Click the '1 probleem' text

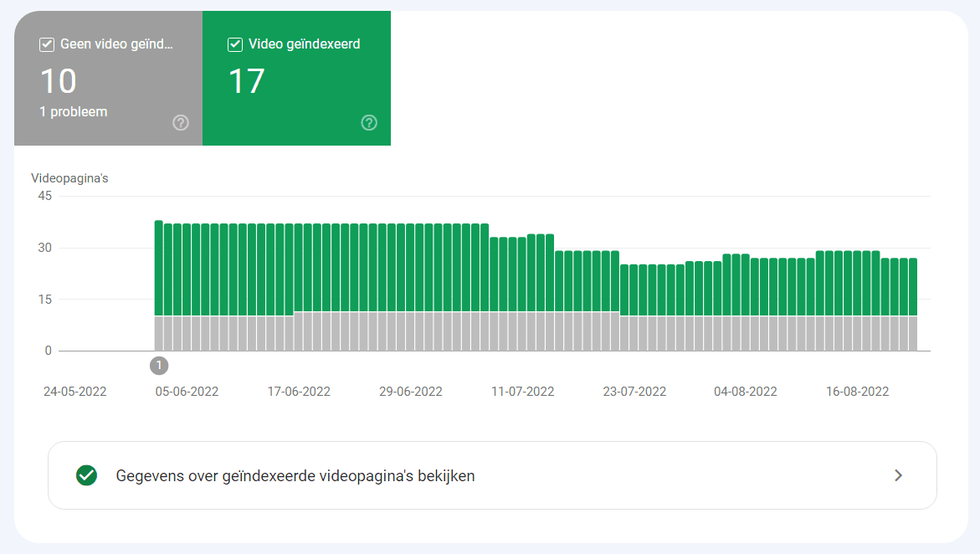(x=74, y=111)
